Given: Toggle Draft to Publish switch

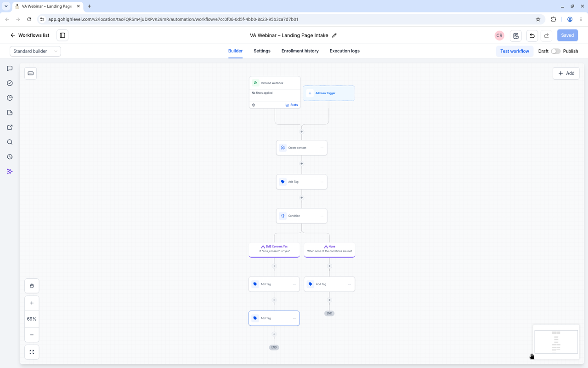Looking at the screenshot, I should pyautogui.click(x=556, y=51).
